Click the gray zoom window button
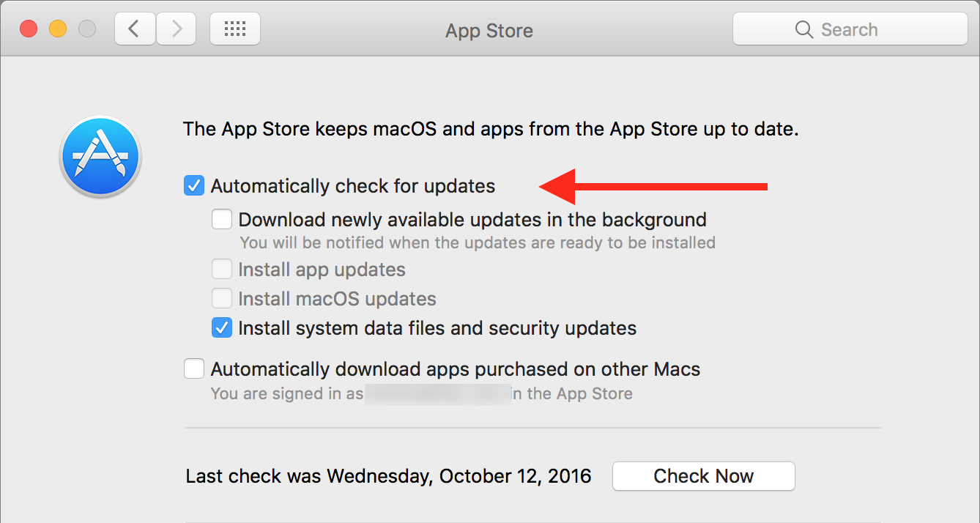Image resolution: width=980 pixels, height=523 pixels. point(87,29)
